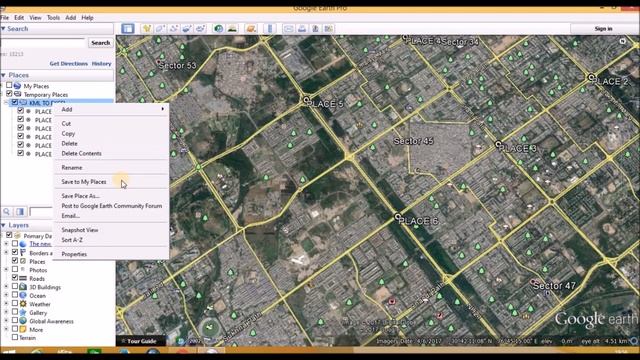
Task: Click the Record a Tour icon
Action: click(200, 29)
